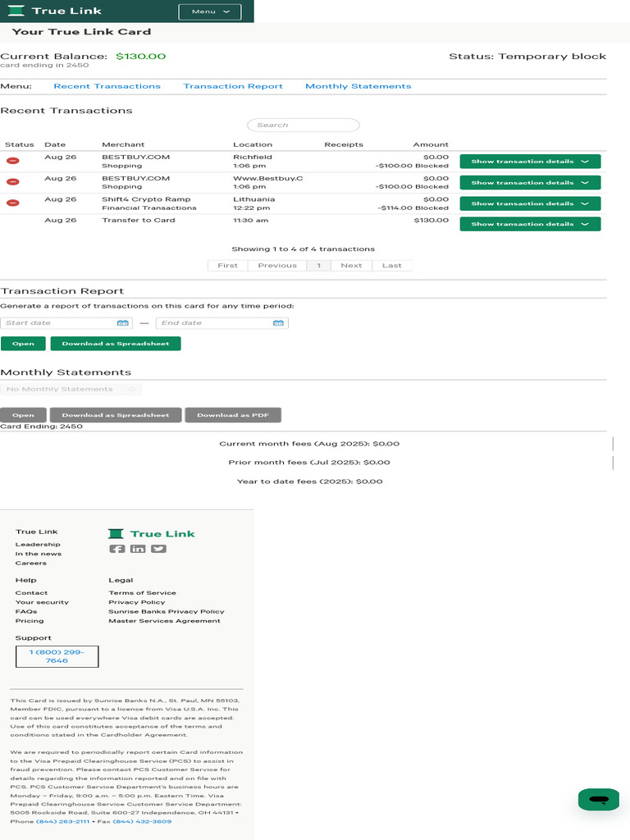Viewport: 630px width, 840px height.
Task: Select page 1 in pagination
Action: pos(319,265)
